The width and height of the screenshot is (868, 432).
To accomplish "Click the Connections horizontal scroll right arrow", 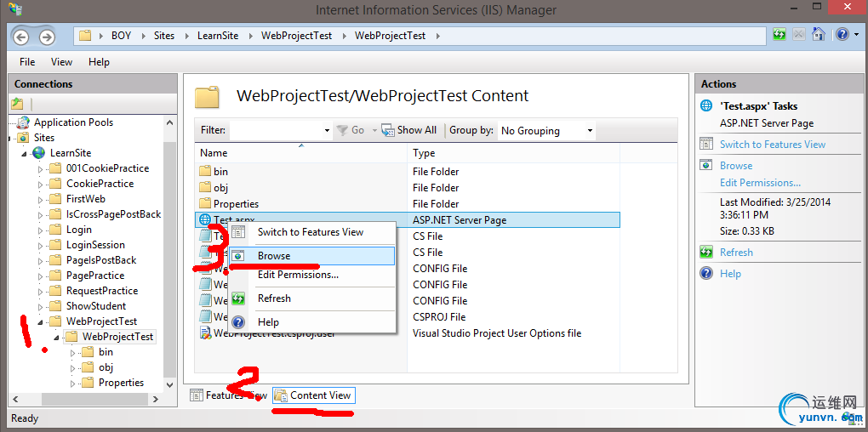I will coord(156,398).
